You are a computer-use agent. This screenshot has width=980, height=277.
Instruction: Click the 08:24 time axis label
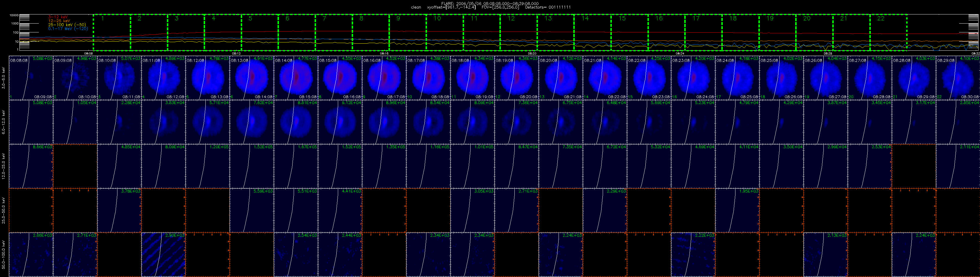pyautogui.click(x=680, y=54)
